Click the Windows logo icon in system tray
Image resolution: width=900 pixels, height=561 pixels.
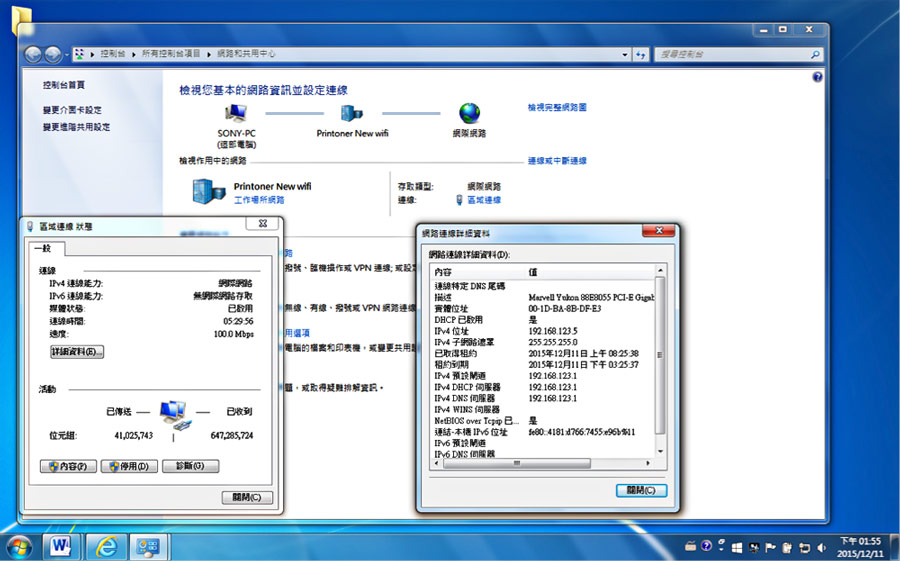click(737, 547)
